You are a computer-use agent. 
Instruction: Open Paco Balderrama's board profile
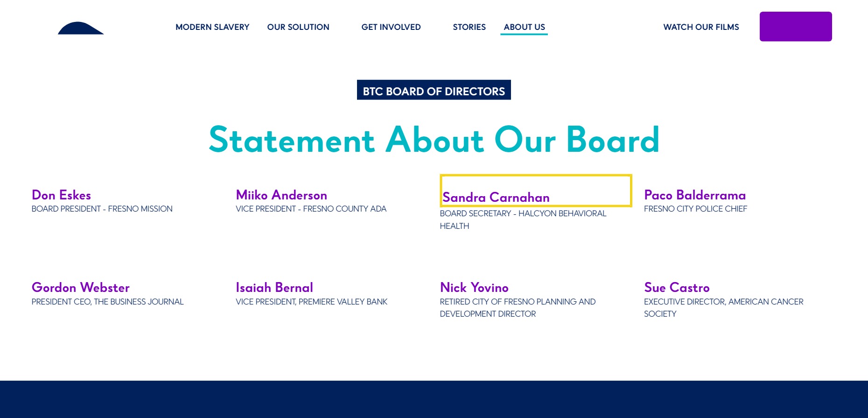tap(695, 195)
